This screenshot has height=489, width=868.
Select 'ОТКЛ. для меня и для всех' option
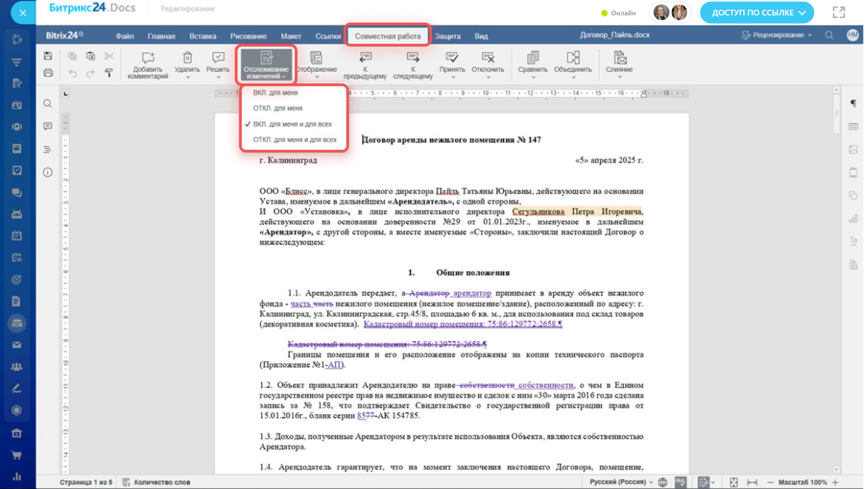[294, 140]
